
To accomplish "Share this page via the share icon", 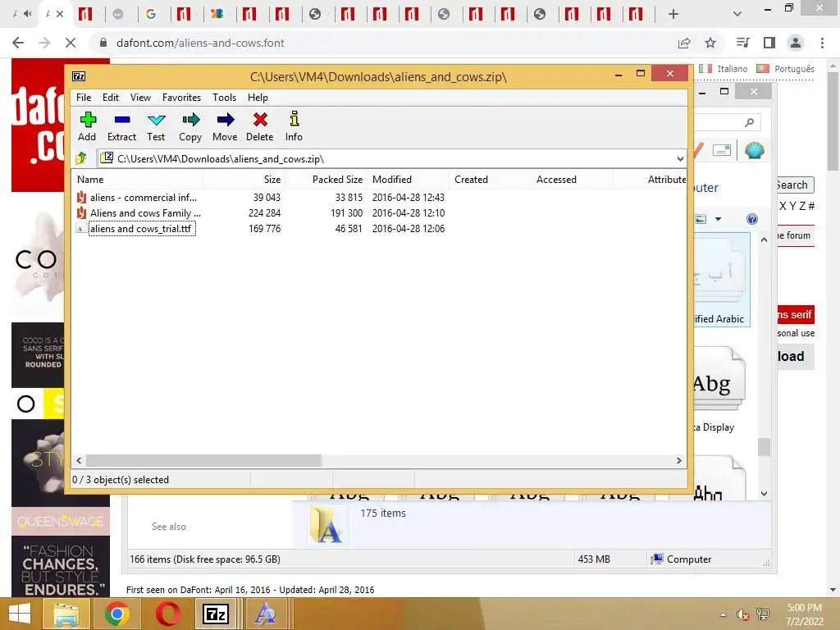I will tap(684, 43).
